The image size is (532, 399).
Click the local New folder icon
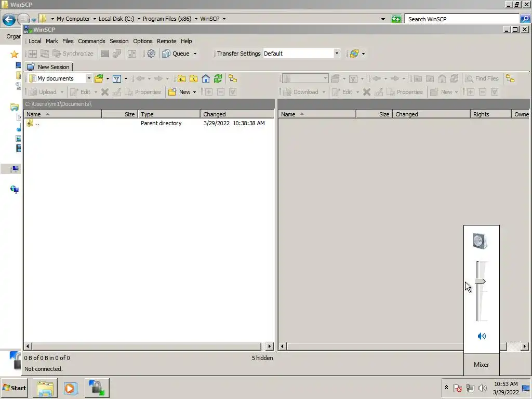(x=172, y=92)
